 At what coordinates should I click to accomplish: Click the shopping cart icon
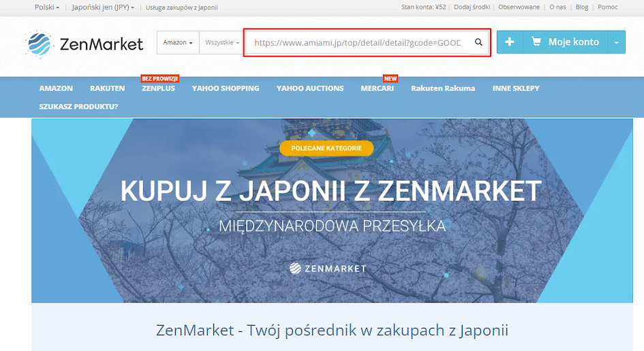point(536,42)
